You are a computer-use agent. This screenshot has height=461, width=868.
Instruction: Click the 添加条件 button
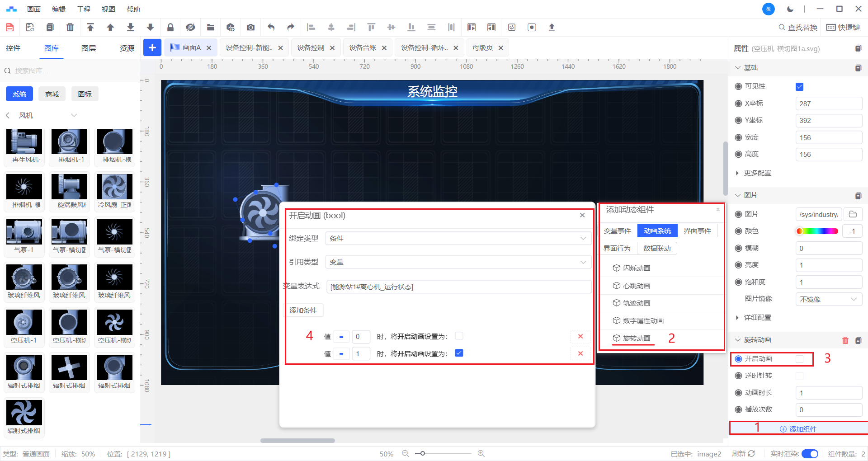(x=303, y=310)
